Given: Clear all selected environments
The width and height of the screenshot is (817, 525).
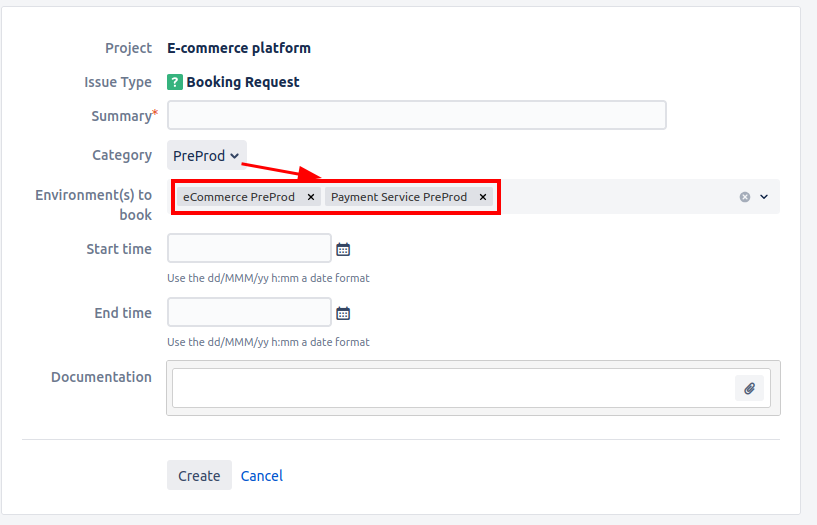Looking at the screenshot, I should (744, 197).
